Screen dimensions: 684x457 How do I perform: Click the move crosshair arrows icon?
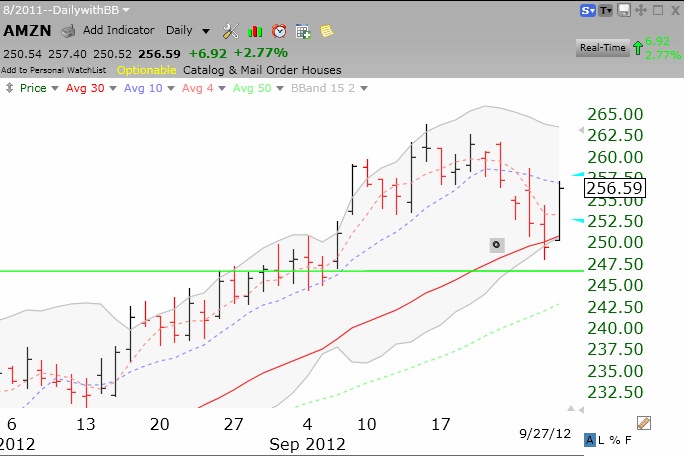click(x=641, y=10)
